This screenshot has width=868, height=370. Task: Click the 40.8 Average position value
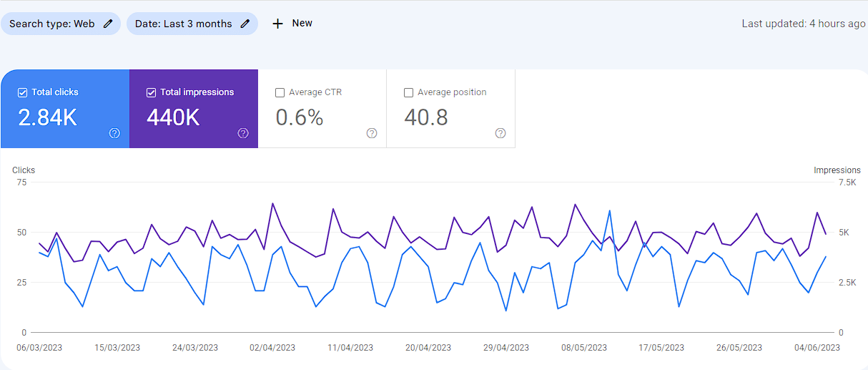click(426, 117)
